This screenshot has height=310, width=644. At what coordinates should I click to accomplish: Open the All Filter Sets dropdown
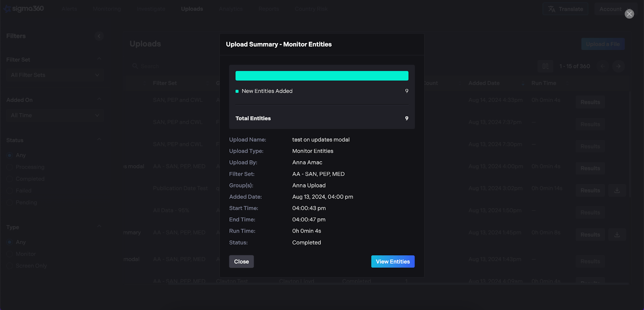tap(55, 75)
